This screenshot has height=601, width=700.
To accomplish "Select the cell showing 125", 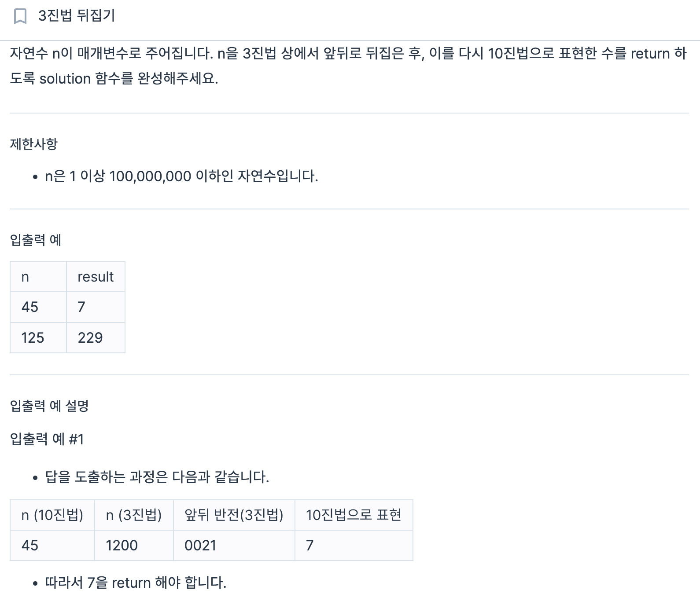I will [x=38, y=337].
